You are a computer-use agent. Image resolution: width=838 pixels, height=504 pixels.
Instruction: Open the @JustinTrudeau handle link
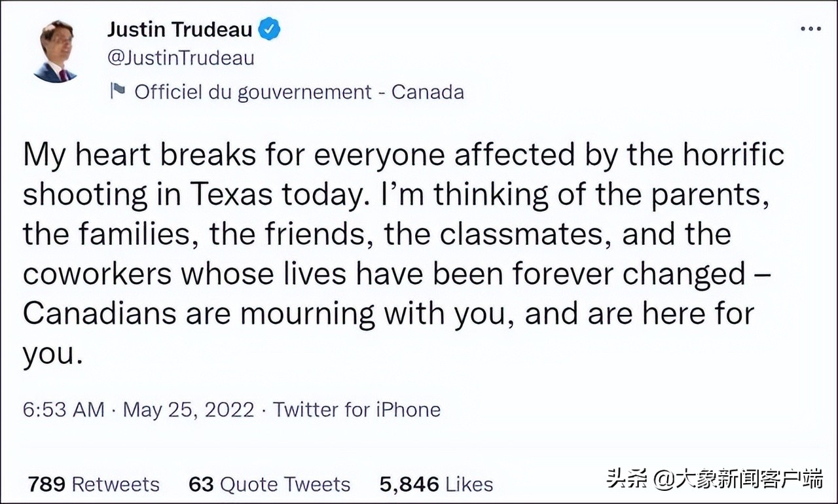180,58
